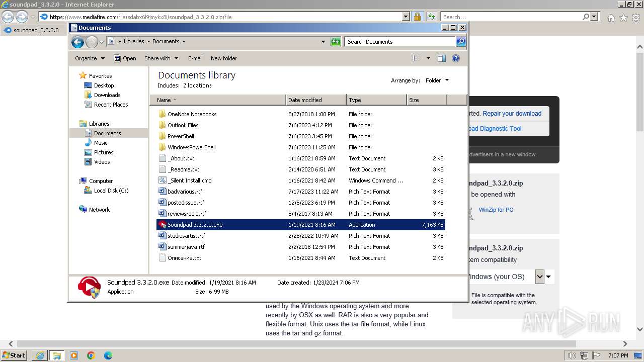Select the Описание.txt file name
Screen dimensions: 644x362
(x=184, y=258)
